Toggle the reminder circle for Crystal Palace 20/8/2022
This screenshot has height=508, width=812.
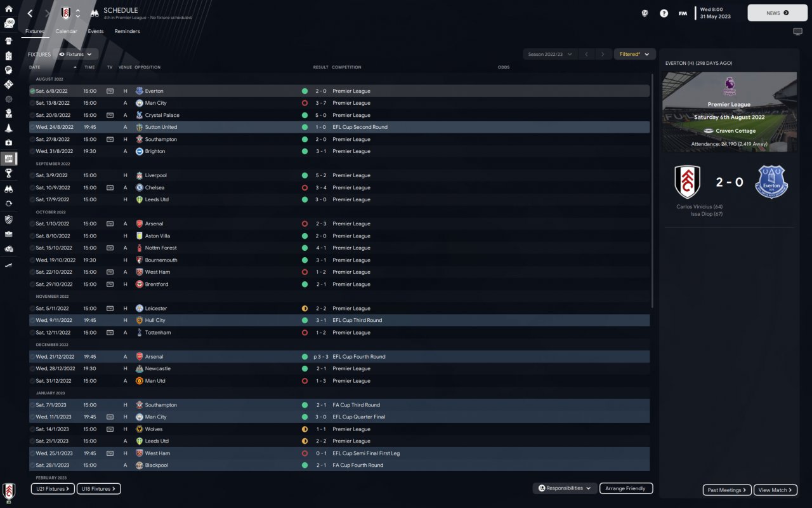click(32, 115)
